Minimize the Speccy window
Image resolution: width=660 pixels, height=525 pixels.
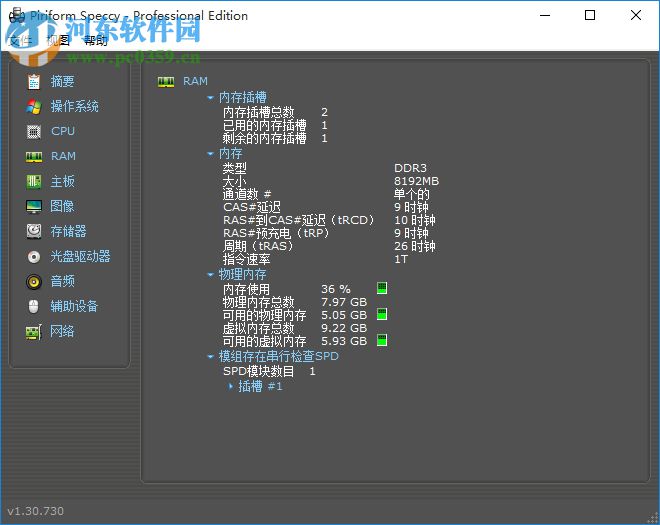pyautogui.click(x=545, y=16)
